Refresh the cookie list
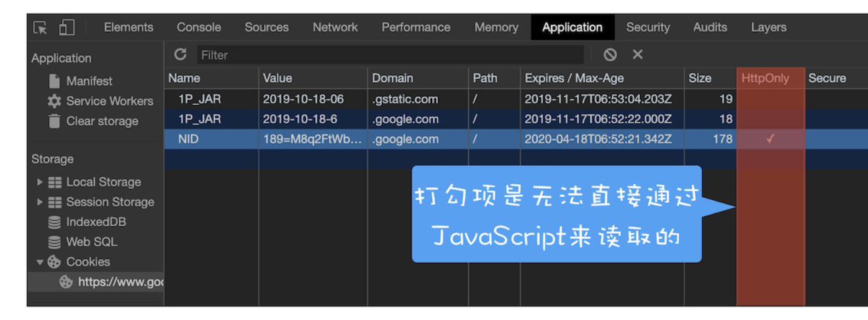The height and width of the screenshot is (320, 868). 181,55
